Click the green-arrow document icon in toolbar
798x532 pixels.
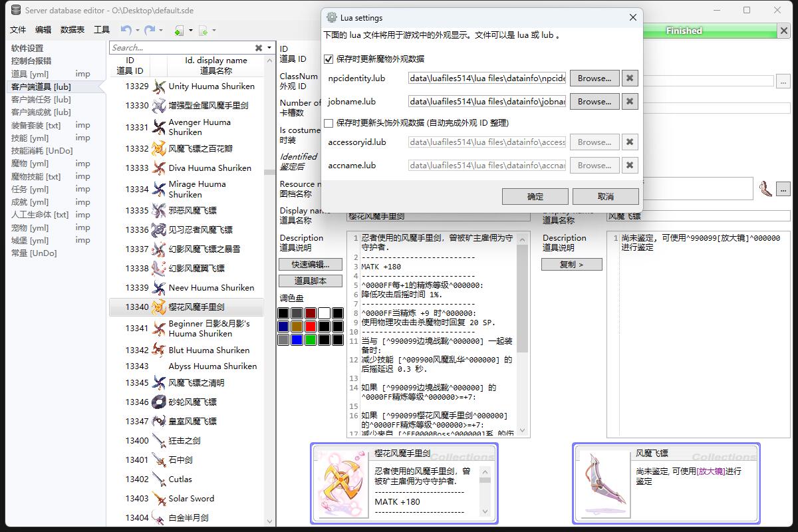click(178, 30)
